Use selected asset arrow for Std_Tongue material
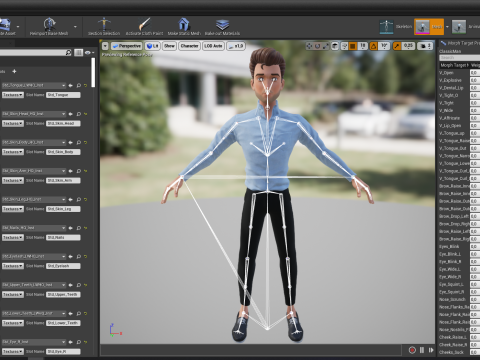 click(x=70, y=85)
